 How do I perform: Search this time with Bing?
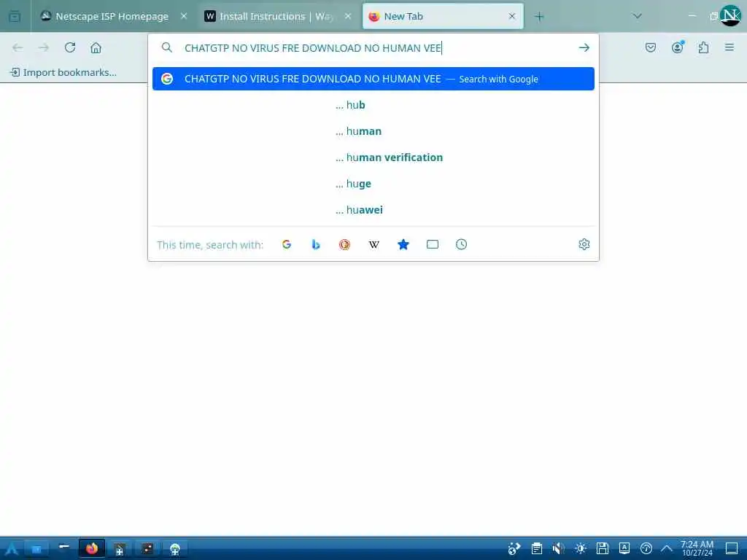click(x=316, y=245)
